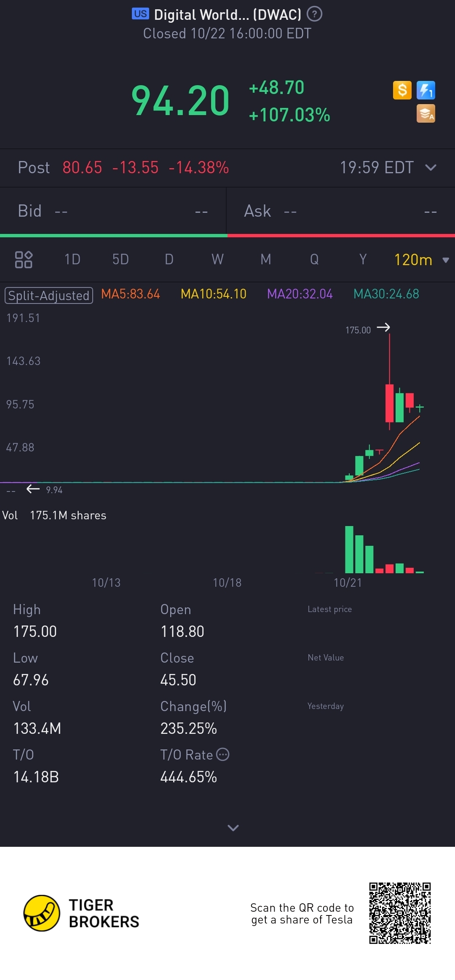Viewport: 455px width, 980px height.
Task: Tap the Vol 133.4M value
Action: point(37,728)
